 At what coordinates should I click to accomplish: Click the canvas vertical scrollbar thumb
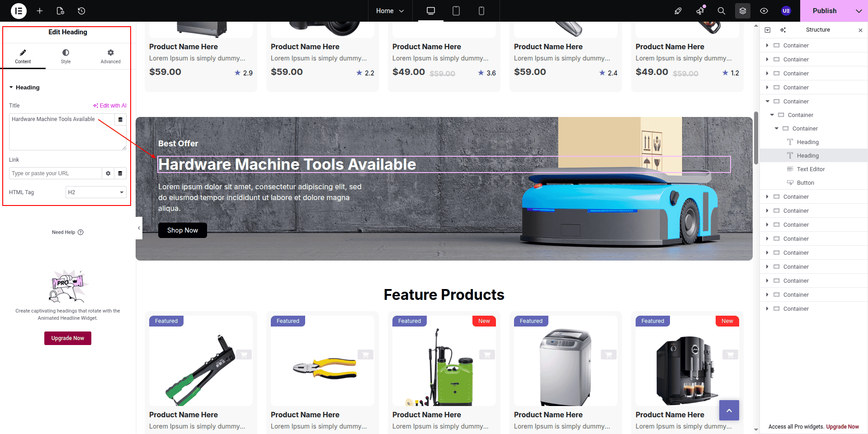(x=756, y=138)
